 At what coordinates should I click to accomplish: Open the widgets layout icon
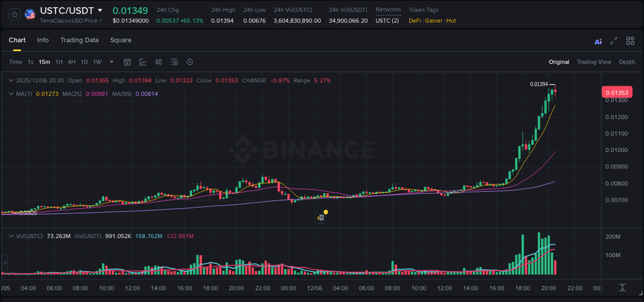[x=630, y=41]
